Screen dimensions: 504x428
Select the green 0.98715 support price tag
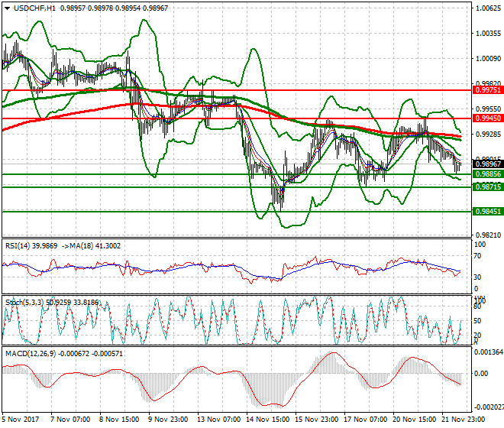click(488, 187)
